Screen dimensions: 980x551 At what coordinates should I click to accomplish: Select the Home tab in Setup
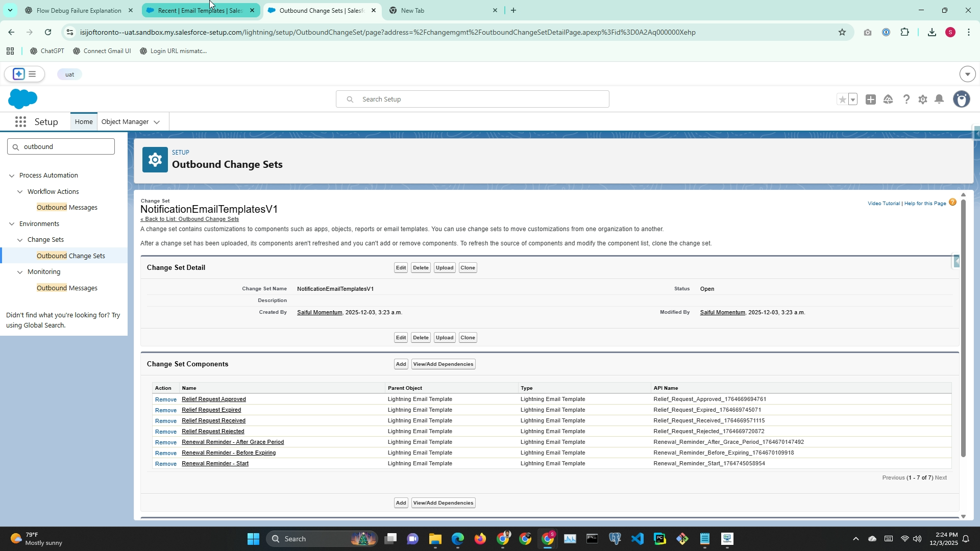pos(84,122)
